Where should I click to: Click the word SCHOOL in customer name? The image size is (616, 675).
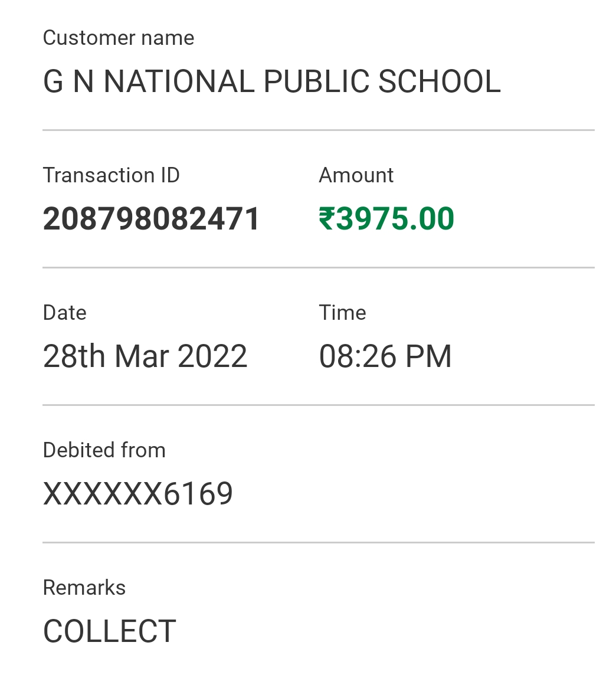click(x=440, y=81)
